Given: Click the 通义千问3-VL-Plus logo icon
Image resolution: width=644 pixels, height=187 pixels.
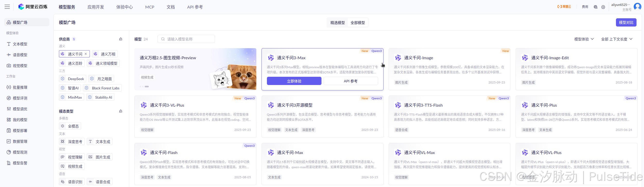Looking at the screenshot, I should pos(144,105).
